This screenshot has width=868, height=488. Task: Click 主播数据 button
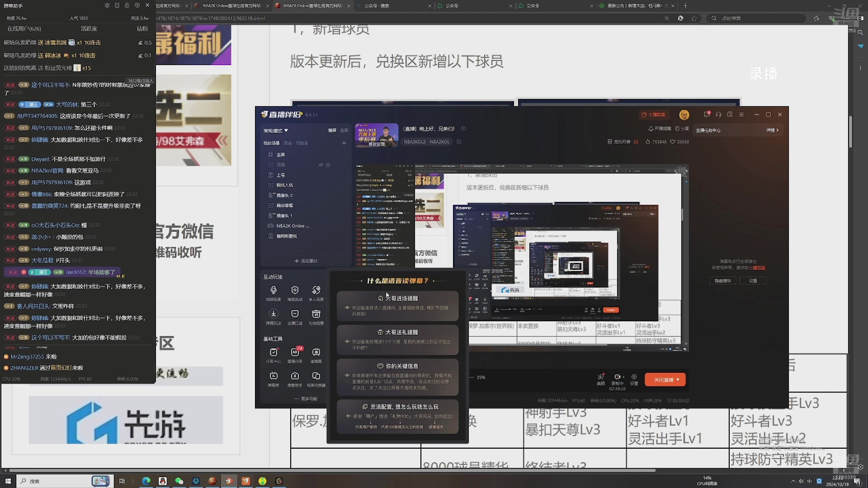coord(654,115)
